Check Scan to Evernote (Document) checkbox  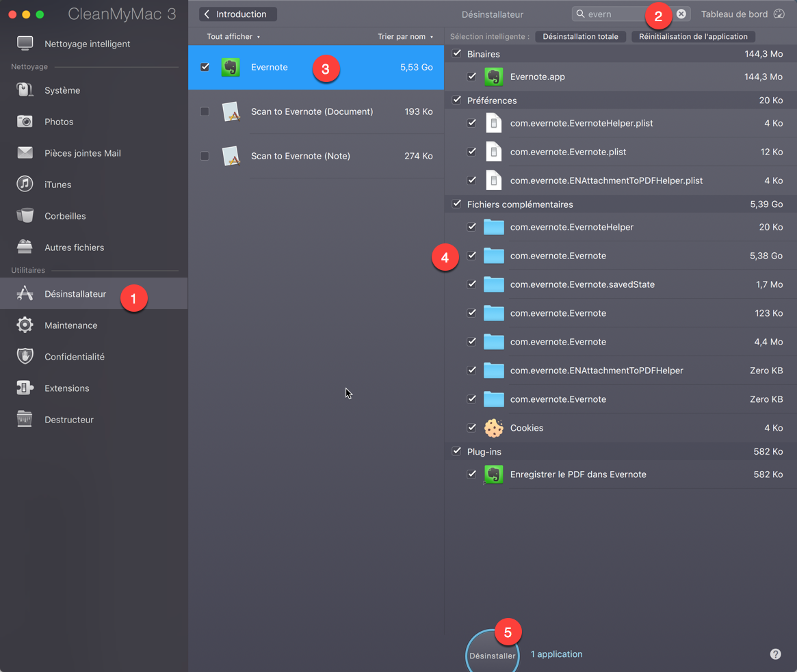[x=205, y=111]
